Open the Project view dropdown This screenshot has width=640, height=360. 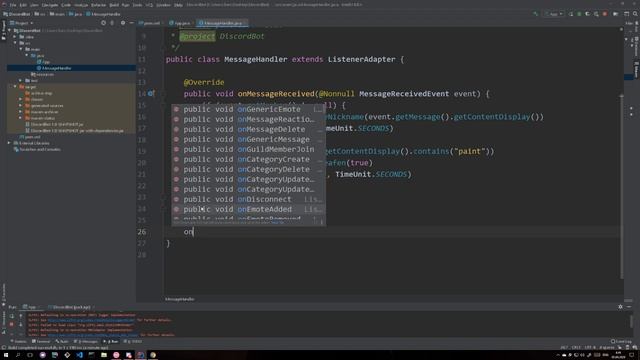tap(21, 23)
